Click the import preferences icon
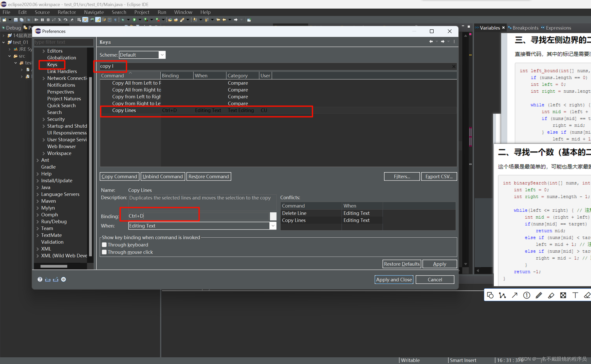Image resolution: width=591 pixels, height=364 pixels. click(48, 279)
